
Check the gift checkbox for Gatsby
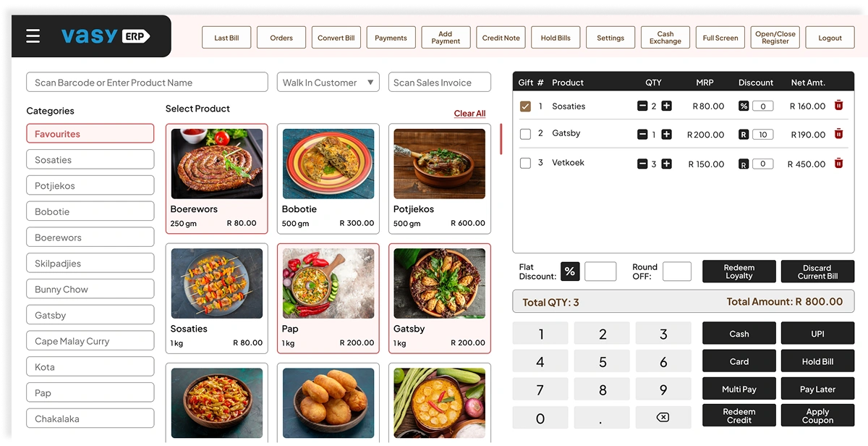point(526,134)
